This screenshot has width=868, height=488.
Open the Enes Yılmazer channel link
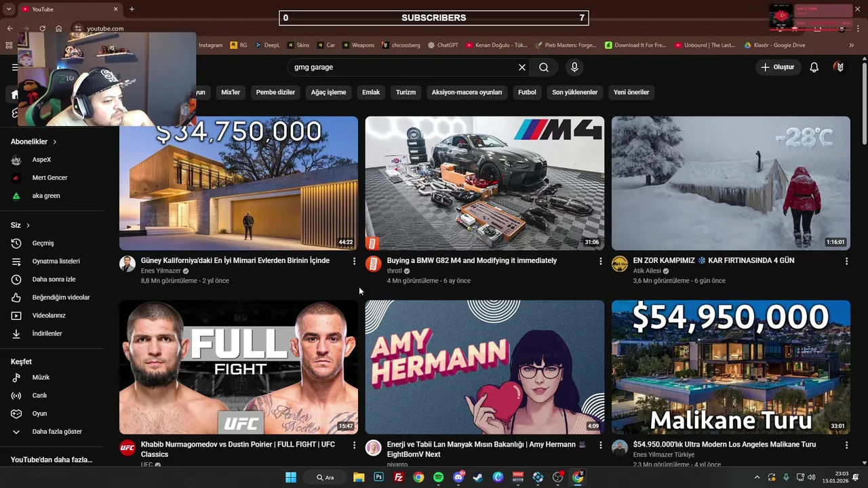tap(161, 270)
